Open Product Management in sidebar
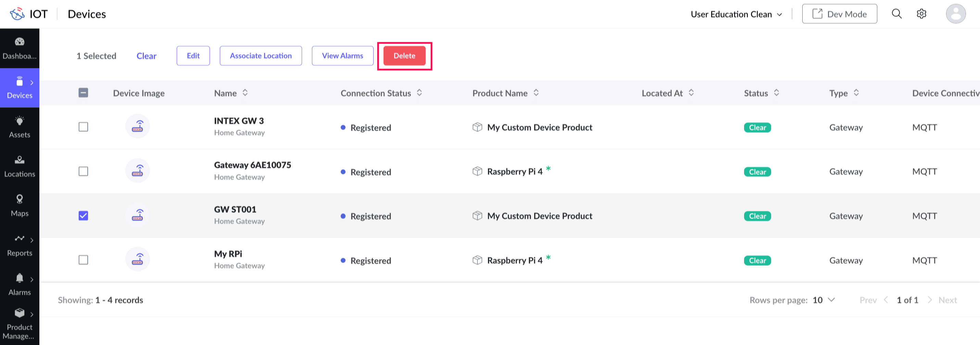Viewport: 980px width, 345px height. [20, 324]
